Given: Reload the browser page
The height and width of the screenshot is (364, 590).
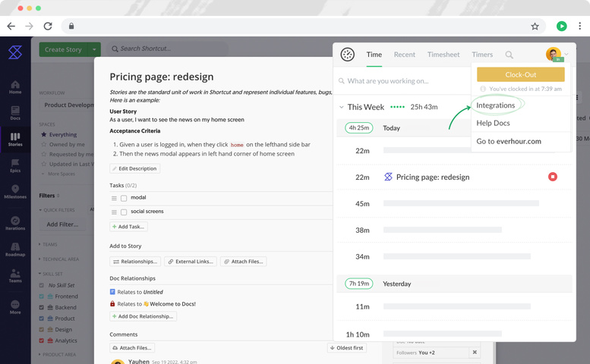Looking at the screenshot, I should coord(48,27).
